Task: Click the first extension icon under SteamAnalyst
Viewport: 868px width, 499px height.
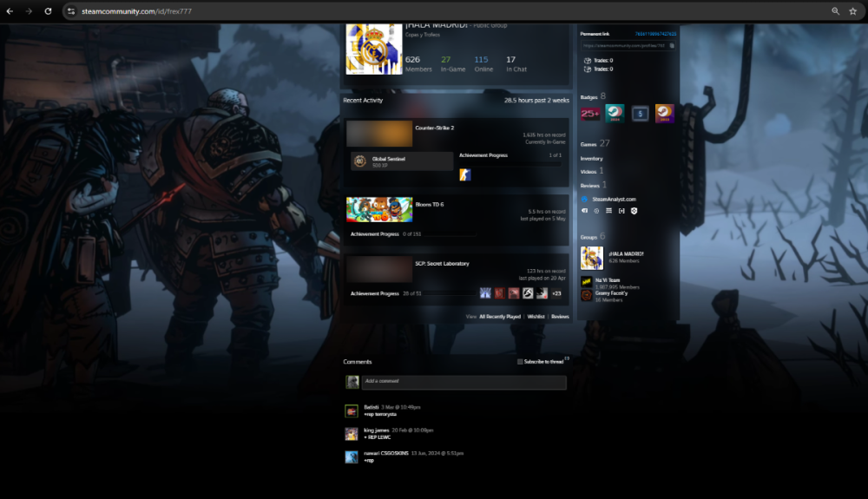Action: coord(584,211)
